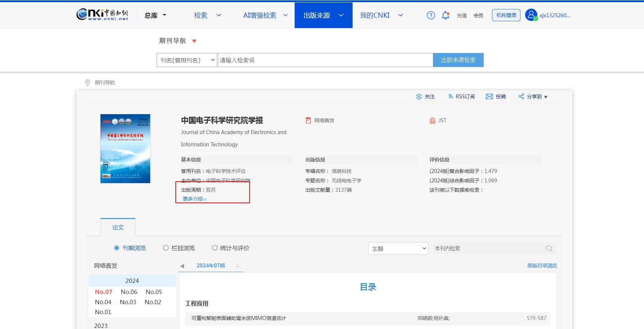Go to the previous issue with the left arrow
644x329 pixels.
(182, 266)
